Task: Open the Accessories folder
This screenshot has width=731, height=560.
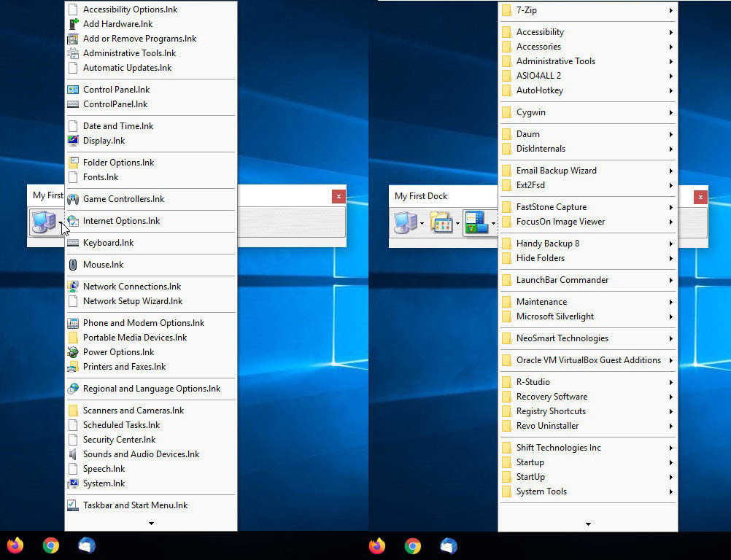Action: 588,47
